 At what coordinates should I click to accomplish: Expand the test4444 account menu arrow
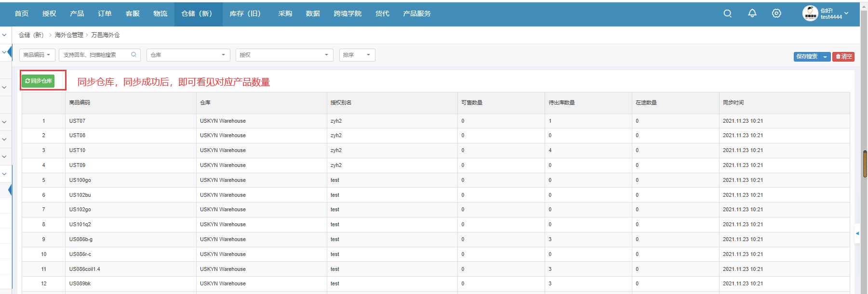(x=846, y=13)
